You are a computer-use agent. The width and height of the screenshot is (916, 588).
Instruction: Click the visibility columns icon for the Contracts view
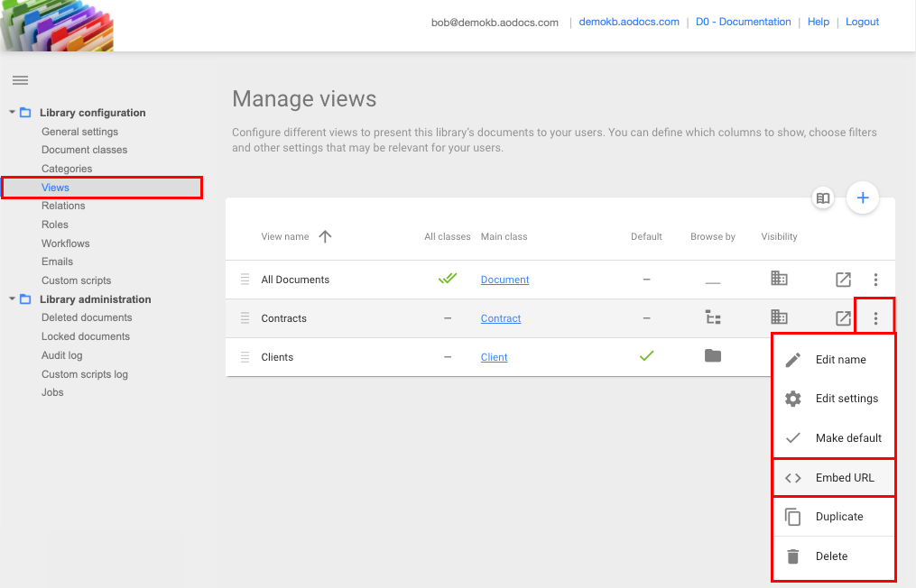click(x=778, y=317)
